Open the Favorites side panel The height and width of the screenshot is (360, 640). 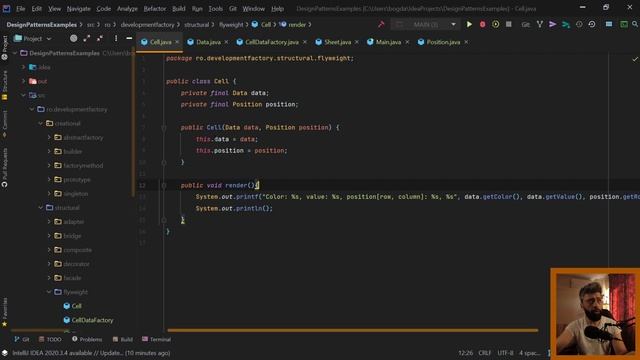[4, 312]
